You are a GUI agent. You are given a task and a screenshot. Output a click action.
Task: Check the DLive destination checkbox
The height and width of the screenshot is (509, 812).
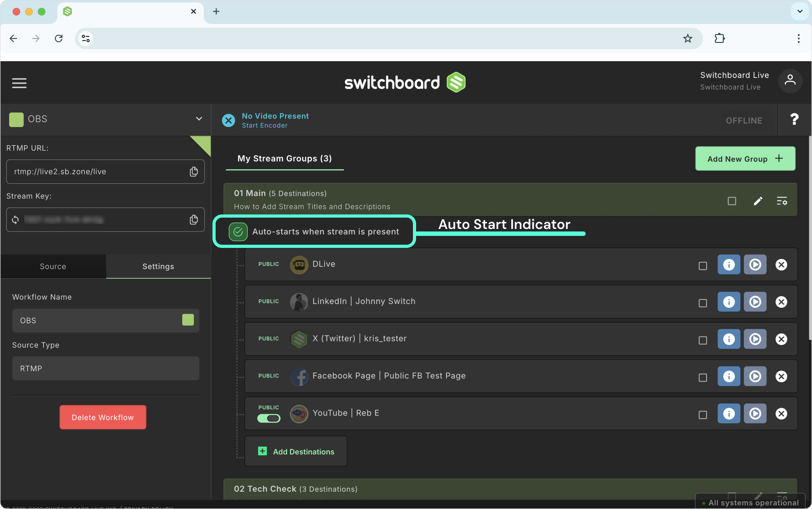(702, 266)
